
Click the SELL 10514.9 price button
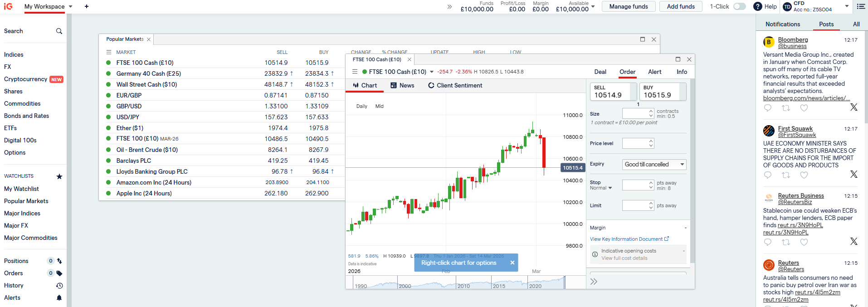(613, 92)
